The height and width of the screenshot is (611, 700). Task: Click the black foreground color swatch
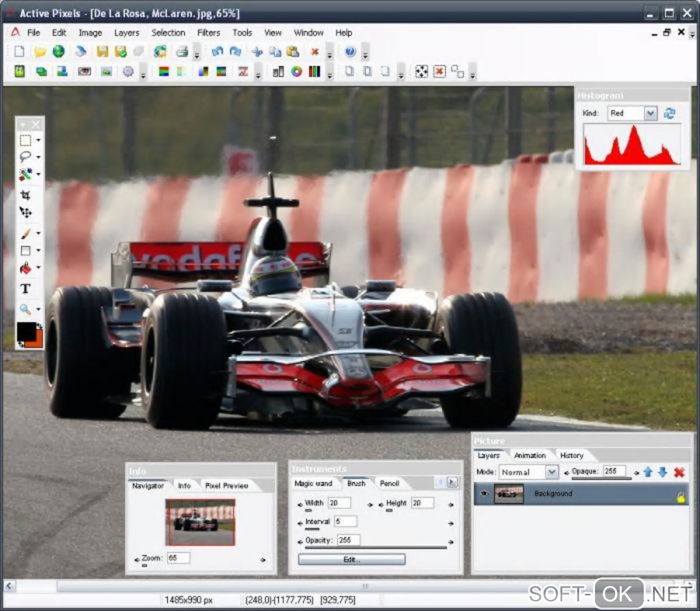[25, 331]
